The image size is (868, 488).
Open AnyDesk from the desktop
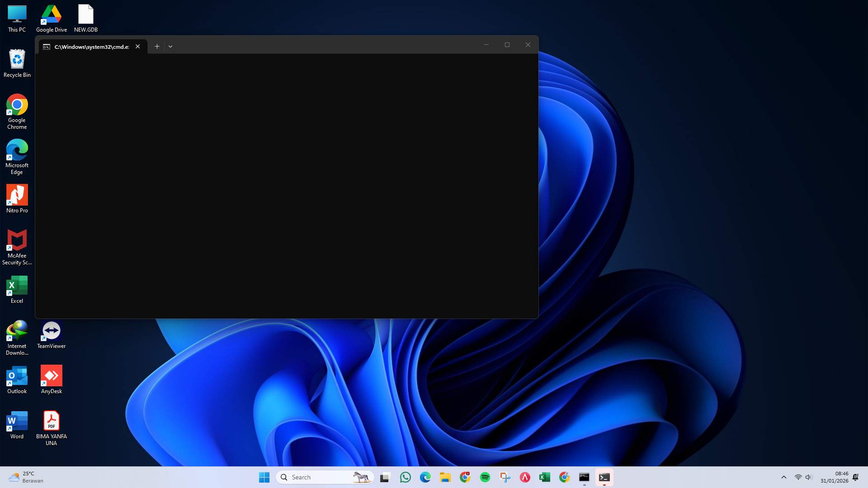tap(51, 375)
